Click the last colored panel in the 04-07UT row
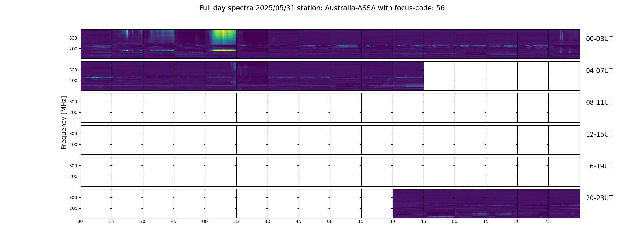The image size is (644, 245). [x=408, y=76]
